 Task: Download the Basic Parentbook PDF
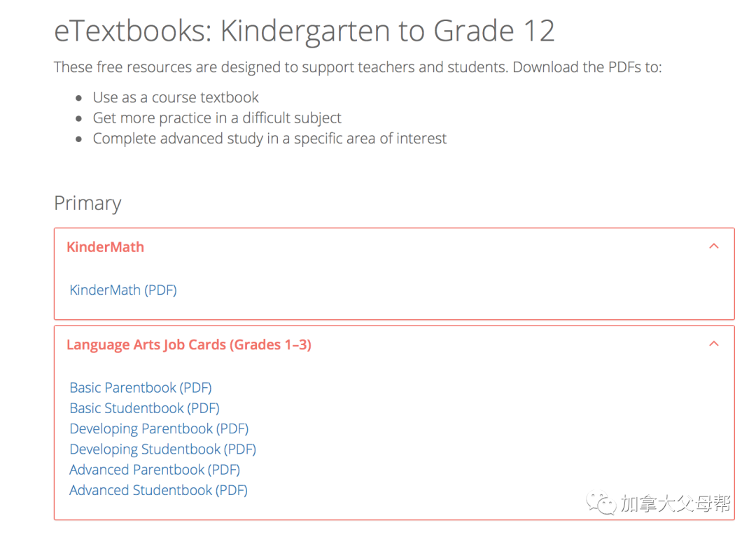coord(140,387)
